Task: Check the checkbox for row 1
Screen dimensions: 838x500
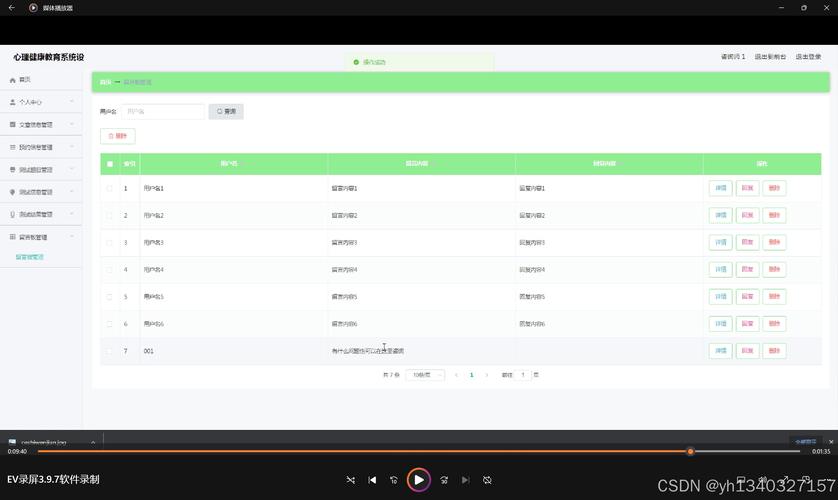Action: (110, 188)
